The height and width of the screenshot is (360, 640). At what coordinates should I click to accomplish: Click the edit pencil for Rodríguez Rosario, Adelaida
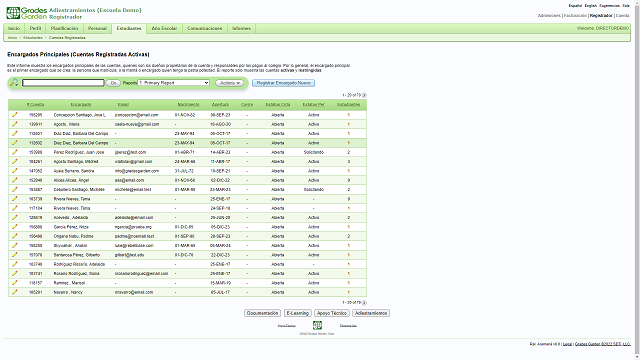coord(15,264)
